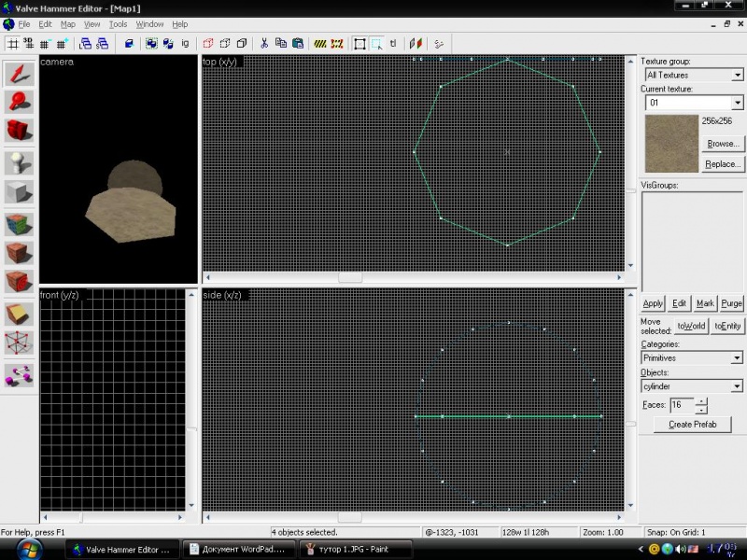Click the Hide Unselected Objects icon
This screenshot has width=747, height=560.
(225, 44)
